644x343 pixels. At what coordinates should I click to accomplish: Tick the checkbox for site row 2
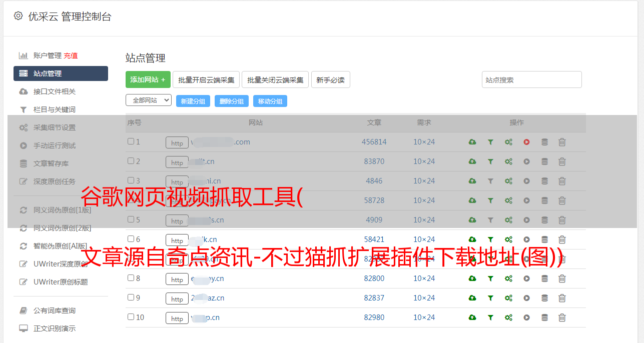pyautogui.click(x=131, y=161)
